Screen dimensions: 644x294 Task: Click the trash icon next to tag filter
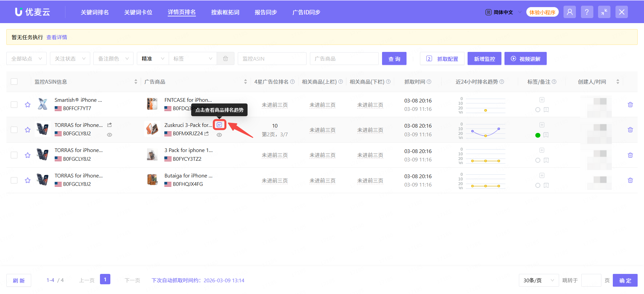225,59
